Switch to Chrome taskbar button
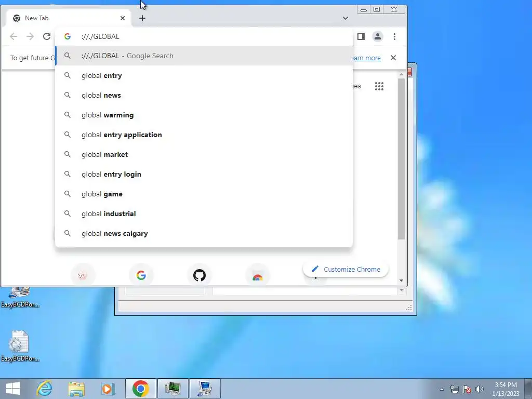This screenshot has height=399, width=532. (140, 389)
